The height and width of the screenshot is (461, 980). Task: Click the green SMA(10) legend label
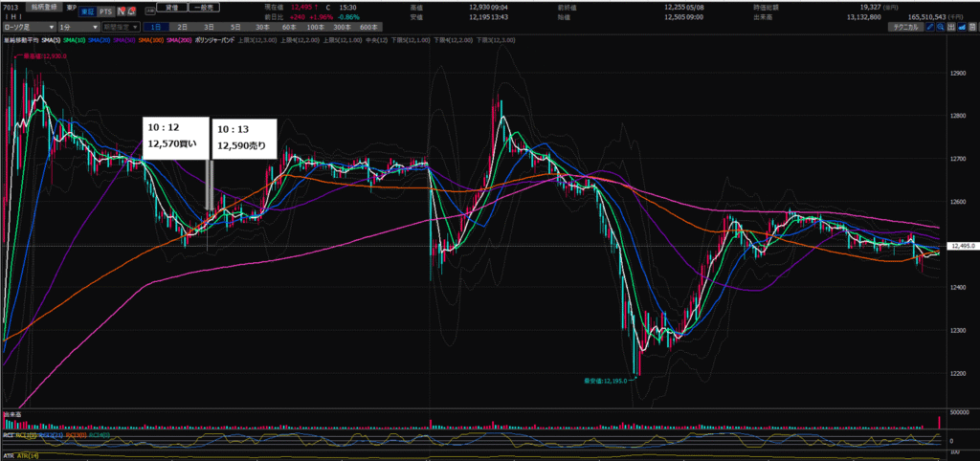(x=74, y=40)
